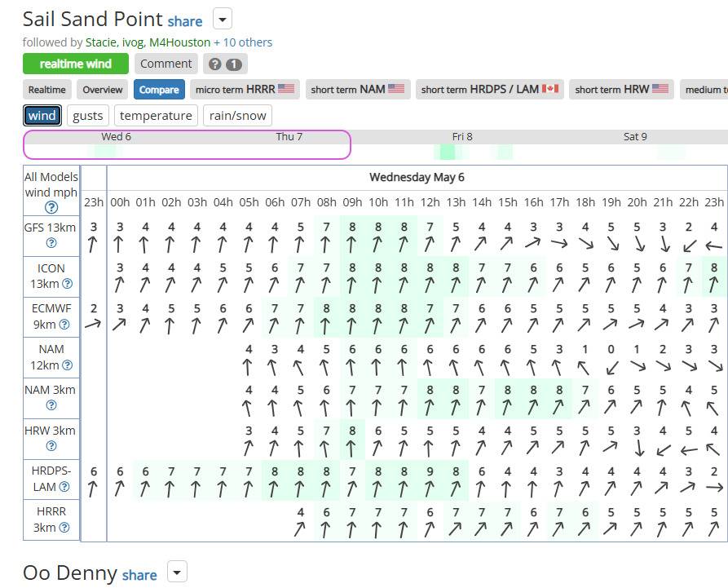Click the help question mark badge button
728x588 pixels.
pyautogui.click(x=225, y=64)
